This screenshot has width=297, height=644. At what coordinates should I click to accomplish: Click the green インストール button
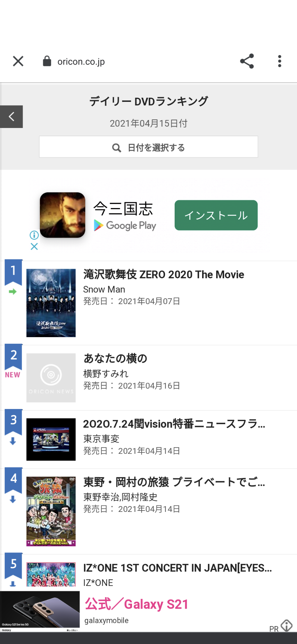point(216,215)
